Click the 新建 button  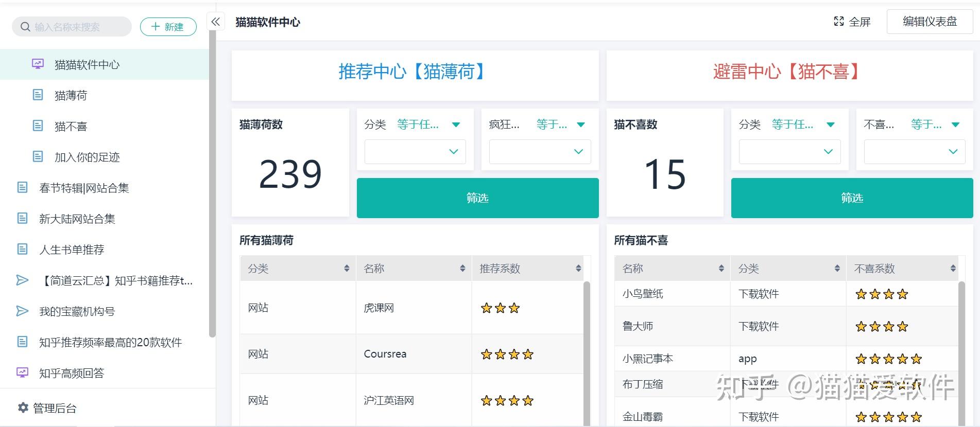168,27
